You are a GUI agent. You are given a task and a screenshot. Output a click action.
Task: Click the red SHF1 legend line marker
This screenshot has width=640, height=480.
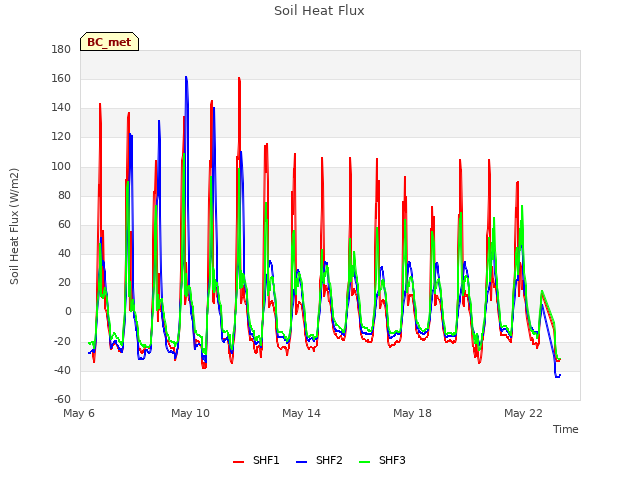click(x=238, y=462)
